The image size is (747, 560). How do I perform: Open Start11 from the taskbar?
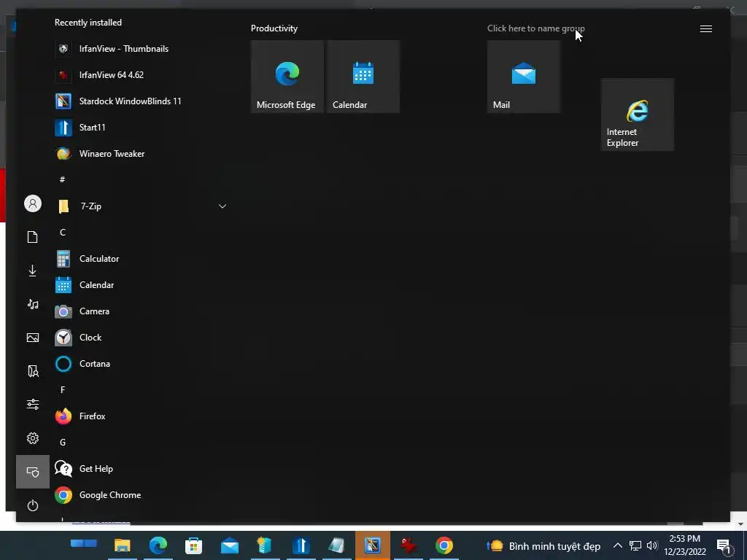301,545
